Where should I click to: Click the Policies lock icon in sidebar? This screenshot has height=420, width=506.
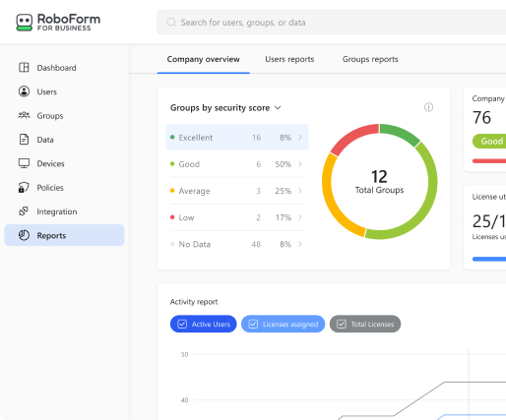[24, 187]
